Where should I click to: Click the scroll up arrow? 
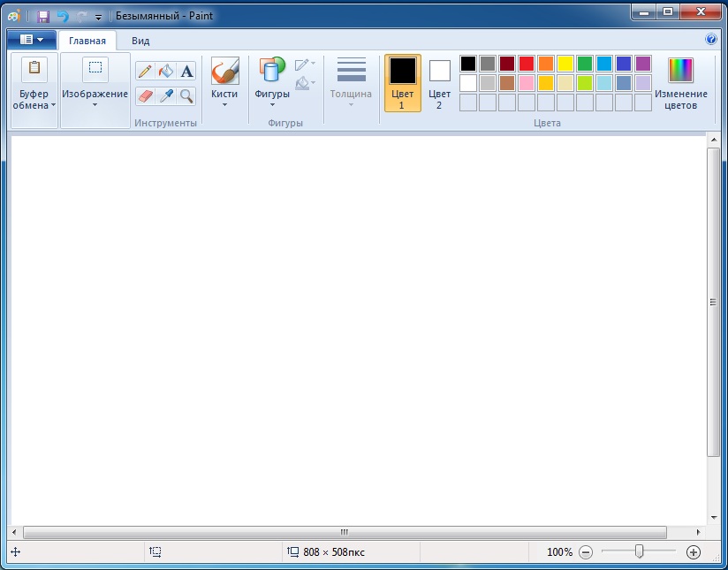[714, 140]
